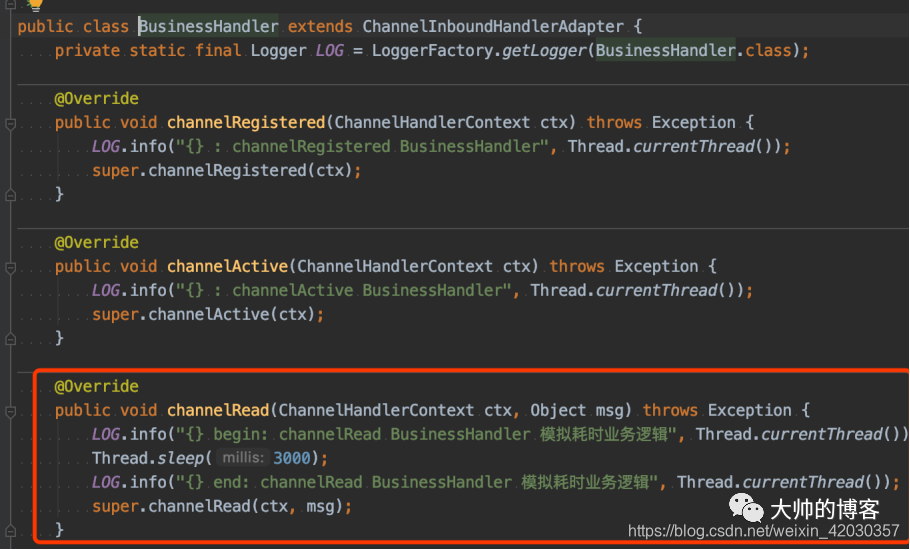Click the "{} : channelRegistered BusinessHandler" string literal

(363, 146)
